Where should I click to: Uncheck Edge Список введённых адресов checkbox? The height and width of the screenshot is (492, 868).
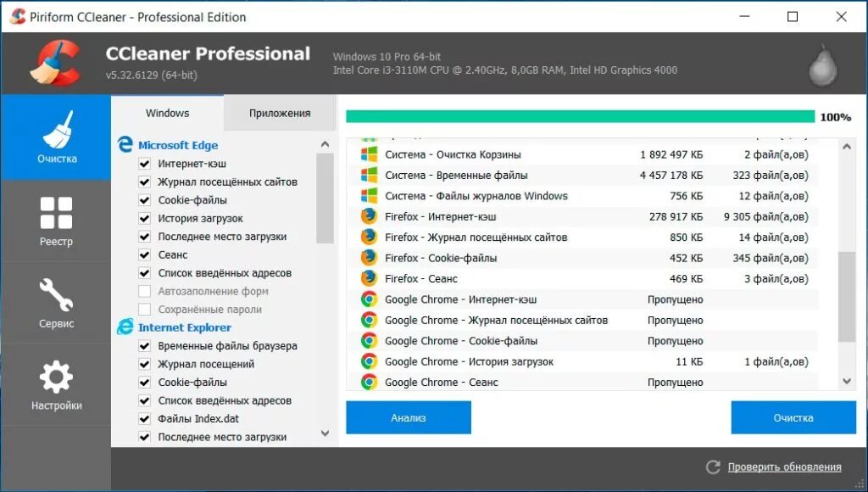(x=144, y=272)
